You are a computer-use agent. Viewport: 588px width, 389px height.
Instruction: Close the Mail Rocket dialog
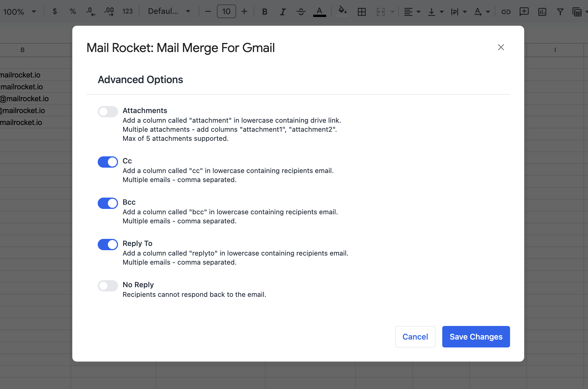point(501,47)
